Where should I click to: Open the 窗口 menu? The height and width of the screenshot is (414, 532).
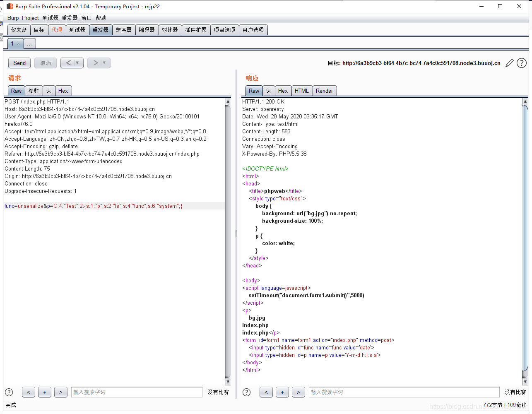(87, 18)
